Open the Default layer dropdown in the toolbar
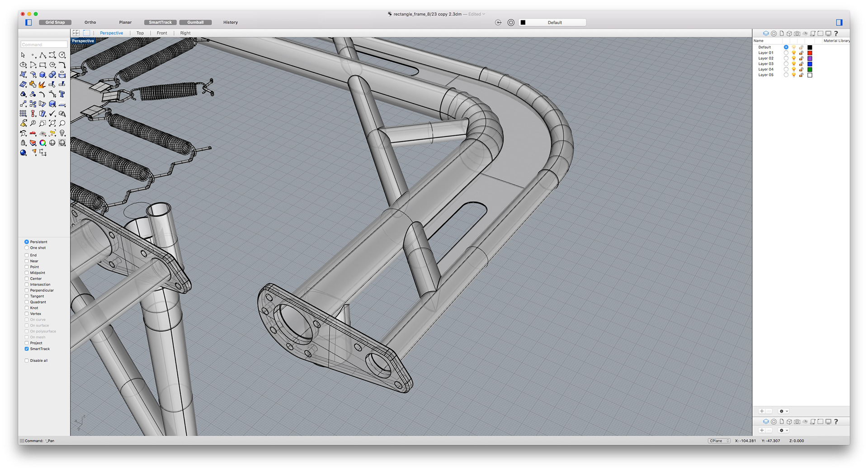 552,23
